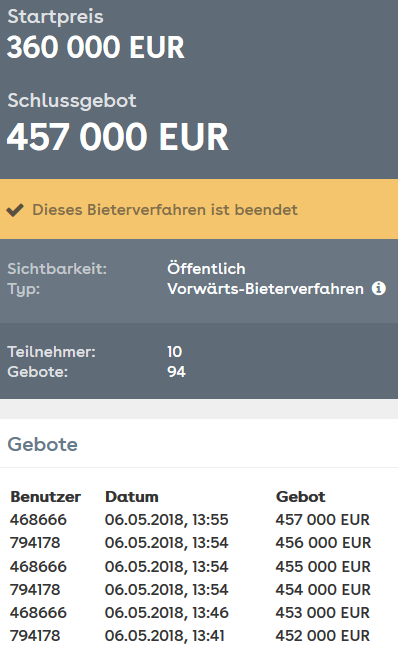Select user 794178 in the 452 000 EUR row

click(x=35, y=636)
